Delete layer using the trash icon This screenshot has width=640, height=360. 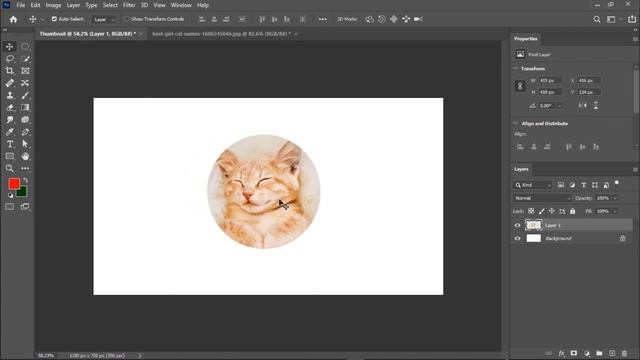click(624, 353)
